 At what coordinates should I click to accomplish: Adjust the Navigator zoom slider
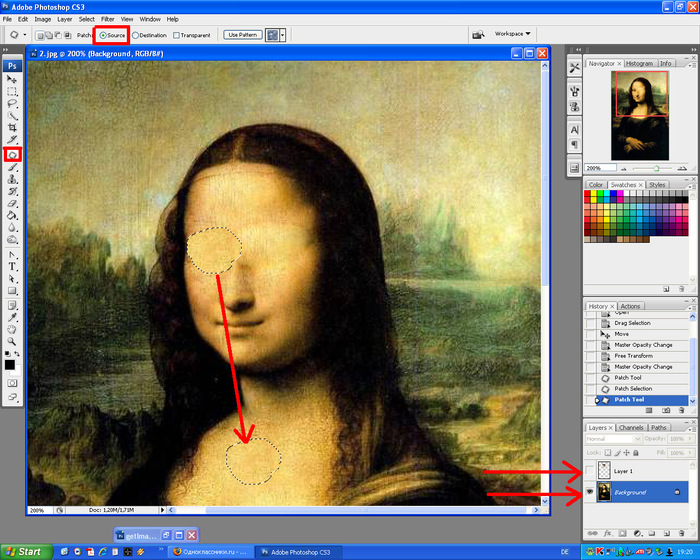656,168
